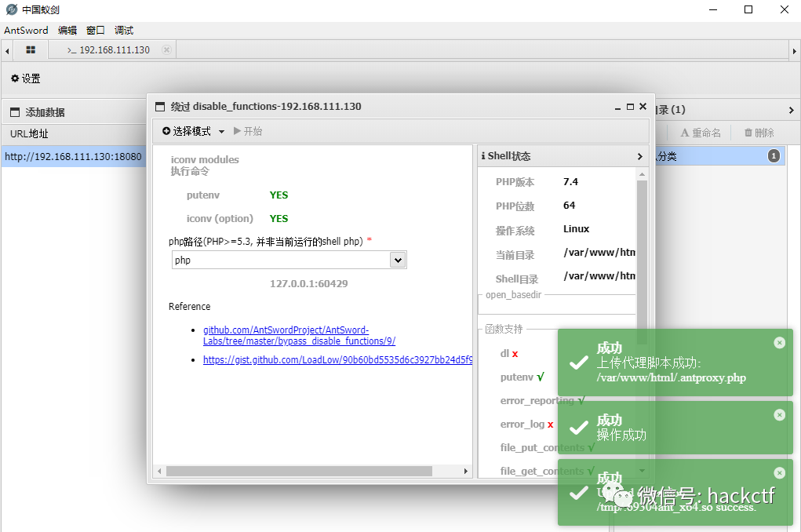The height and width of the screenshot is (532, 801).
Task: Close the disable_functions bypass dialog
Action: point(643,106)
